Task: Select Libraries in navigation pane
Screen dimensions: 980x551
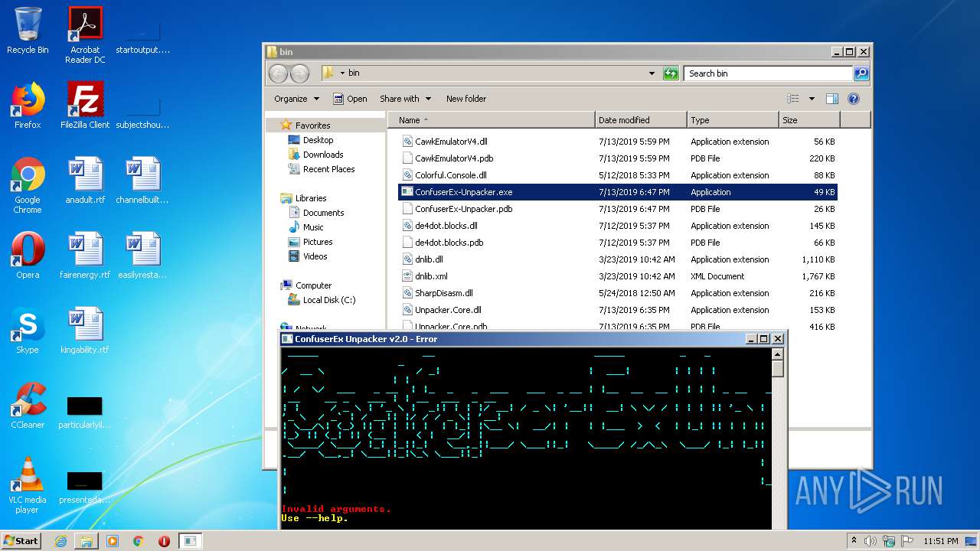Action: (x=311, y=198)
